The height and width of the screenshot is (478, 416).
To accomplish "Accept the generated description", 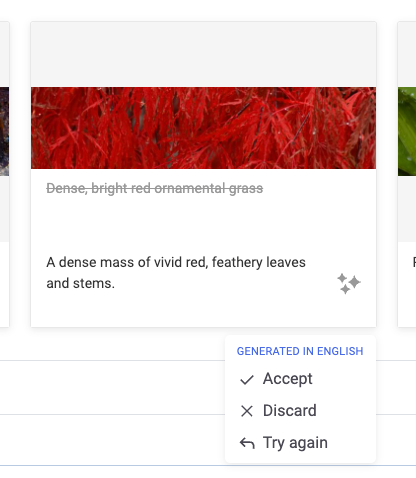I will (300, 379).
